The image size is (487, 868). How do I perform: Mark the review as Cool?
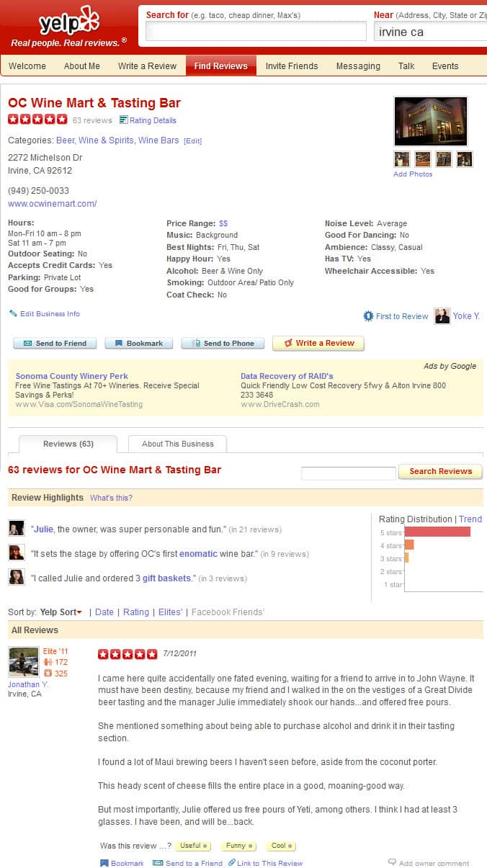click(x=280, y=846)
